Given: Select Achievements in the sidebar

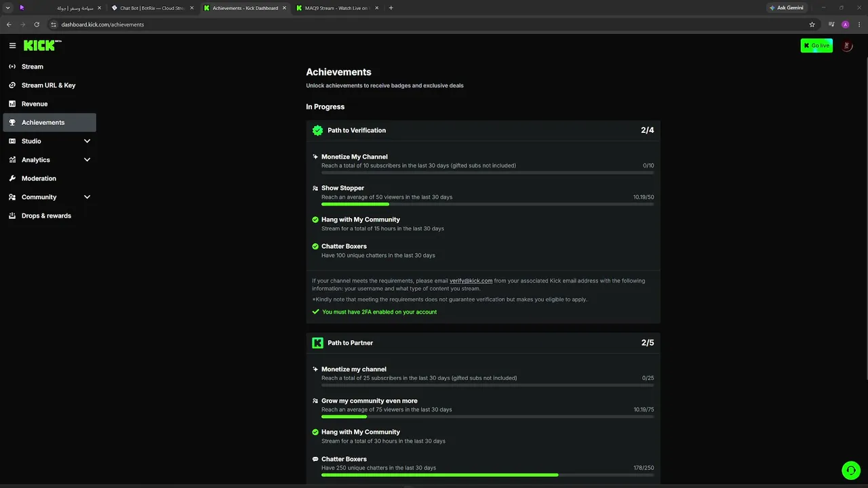Looking at the screenshot, I should point(50,123).
